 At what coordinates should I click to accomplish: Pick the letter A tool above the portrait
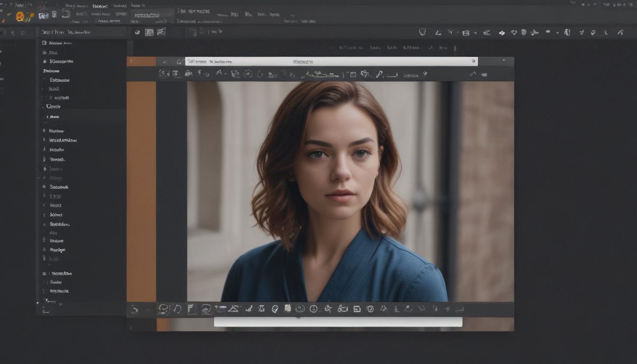pyautogui.click(x=219, y=73)
